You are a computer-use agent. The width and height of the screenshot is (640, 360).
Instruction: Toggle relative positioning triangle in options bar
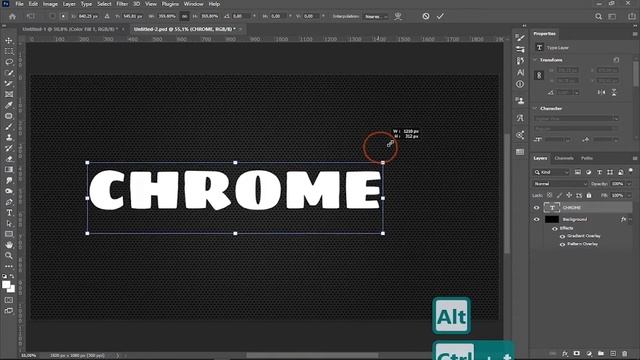pos(107,16)
